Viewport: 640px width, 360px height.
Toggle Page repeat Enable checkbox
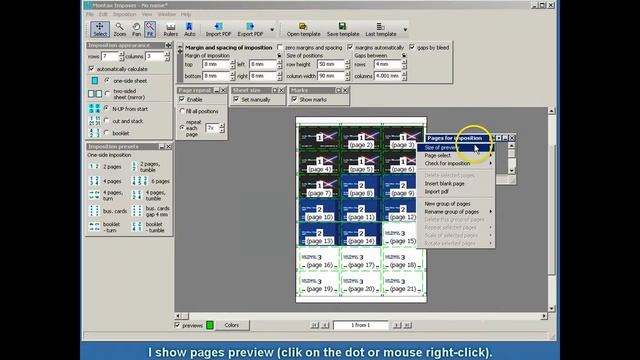click(x=182, y=99)
